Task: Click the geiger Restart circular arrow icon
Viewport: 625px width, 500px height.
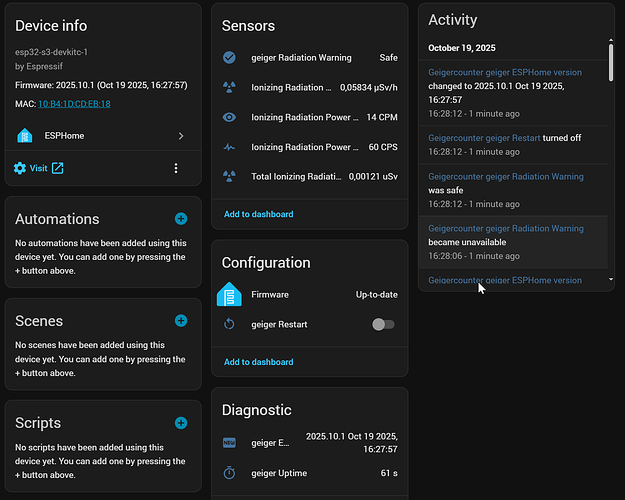Action: pyautogui.click(x=229, y=324)
